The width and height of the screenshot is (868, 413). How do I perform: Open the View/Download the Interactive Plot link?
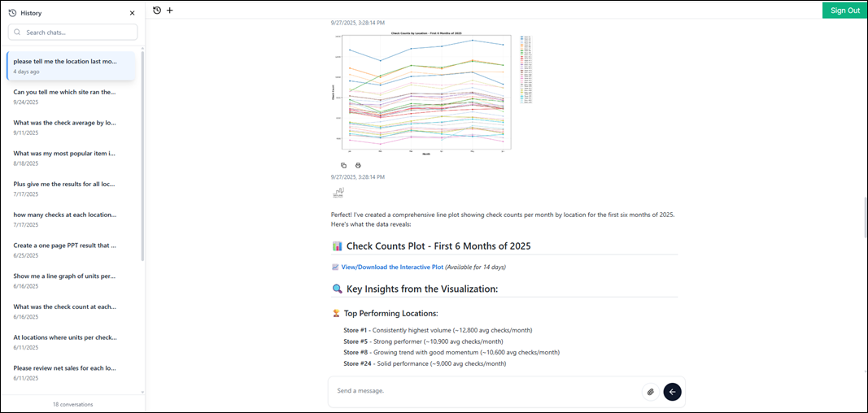coord(392,267)
